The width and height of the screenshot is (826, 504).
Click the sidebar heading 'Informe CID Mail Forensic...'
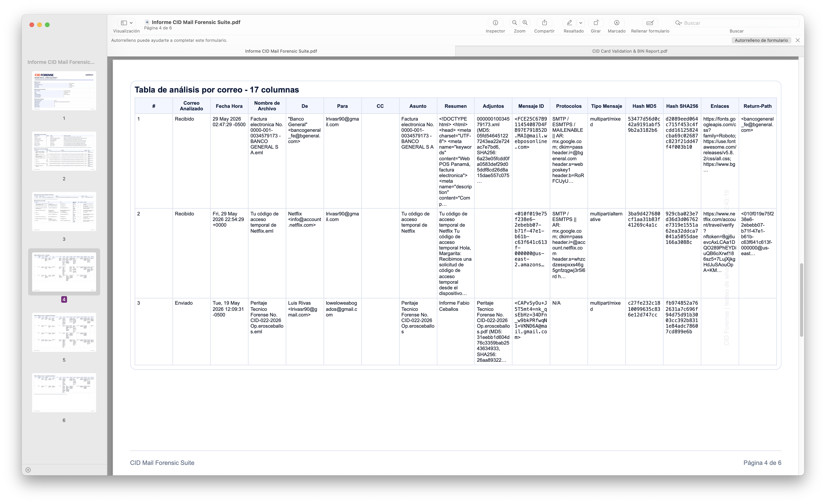pyautogui.click(x=61, y=62)
